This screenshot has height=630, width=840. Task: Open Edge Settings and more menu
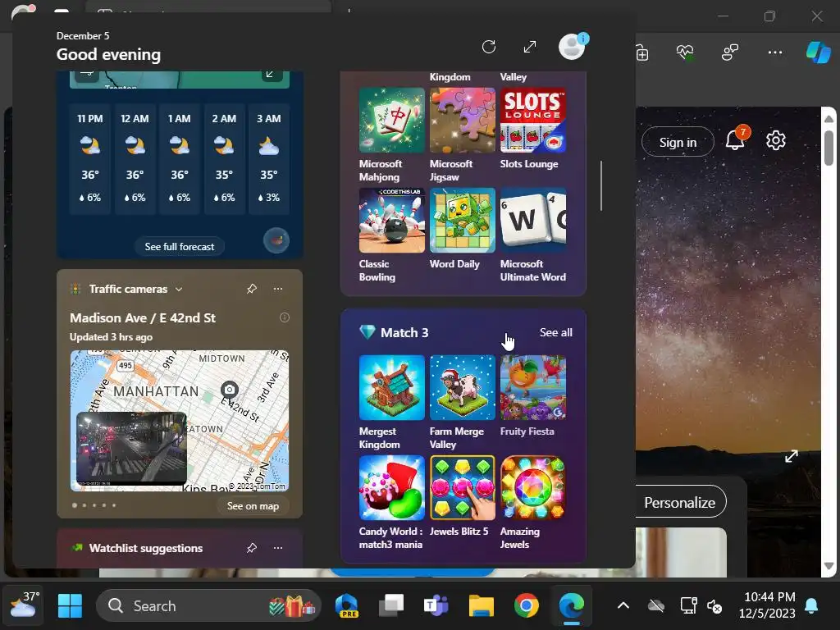[x=774, y=52]
